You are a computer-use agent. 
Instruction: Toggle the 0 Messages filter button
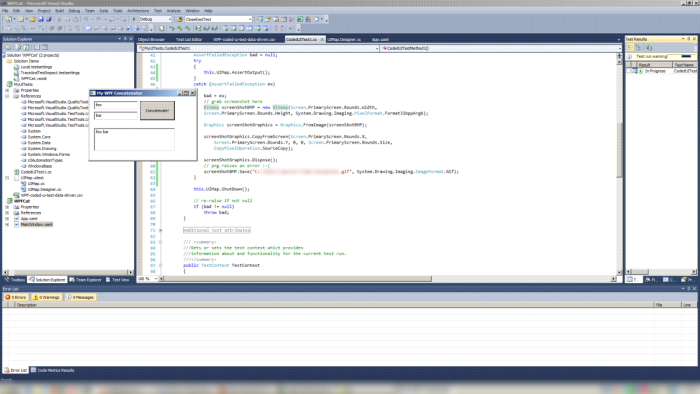[80, 297]
